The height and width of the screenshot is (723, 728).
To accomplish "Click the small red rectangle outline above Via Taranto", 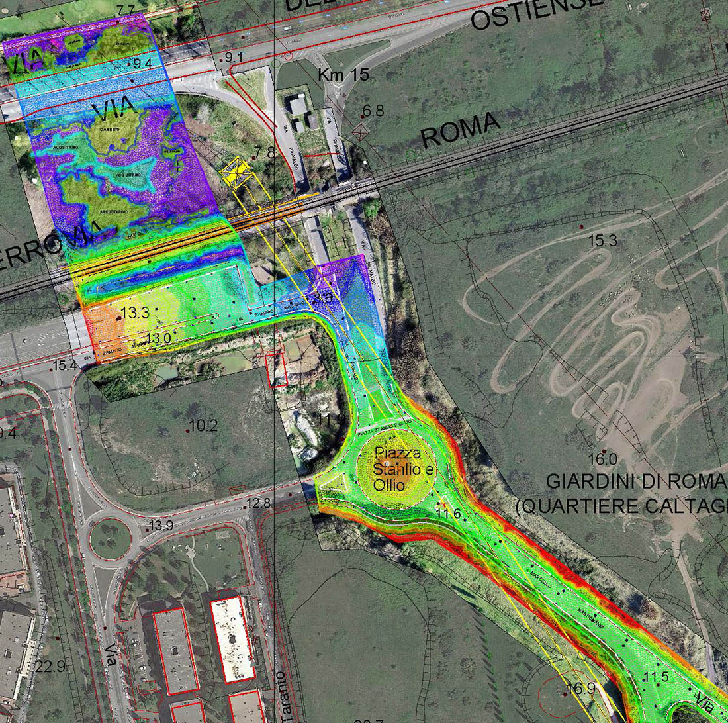I will (276, 369).
